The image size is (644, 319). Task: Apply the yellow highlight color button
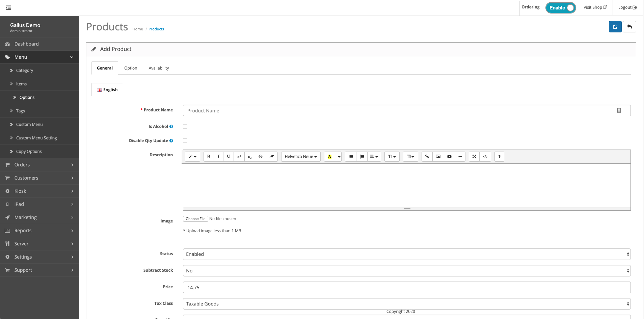pos(329,157)
